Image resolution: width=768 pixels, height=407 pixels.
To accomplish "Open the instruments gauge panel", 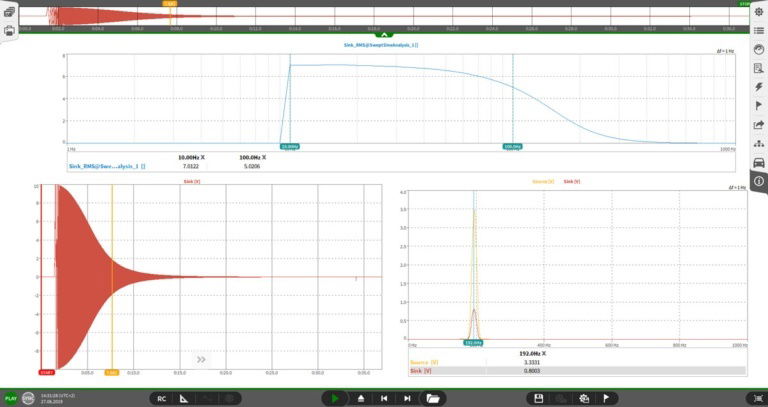I will tap(759, 49).
